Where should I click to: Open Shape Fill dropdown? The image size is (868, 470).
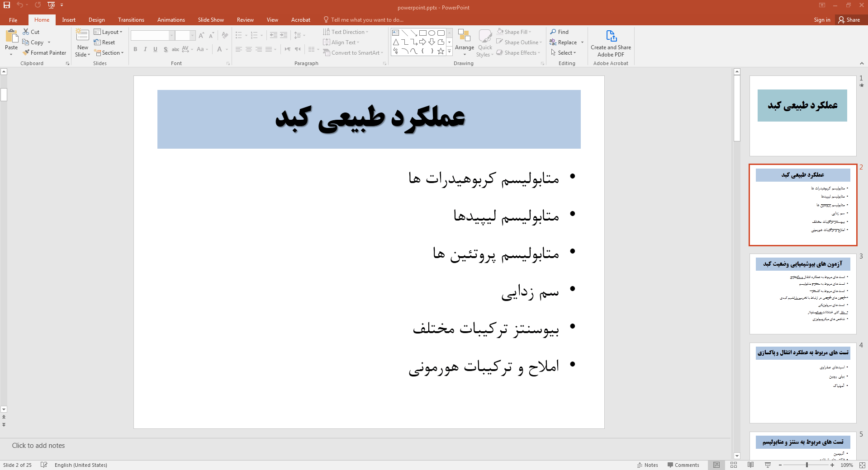point(514,32)
